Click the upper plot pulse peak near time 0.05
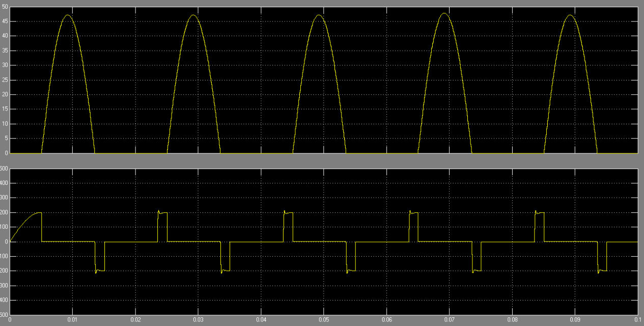 (x=319, y=15)
